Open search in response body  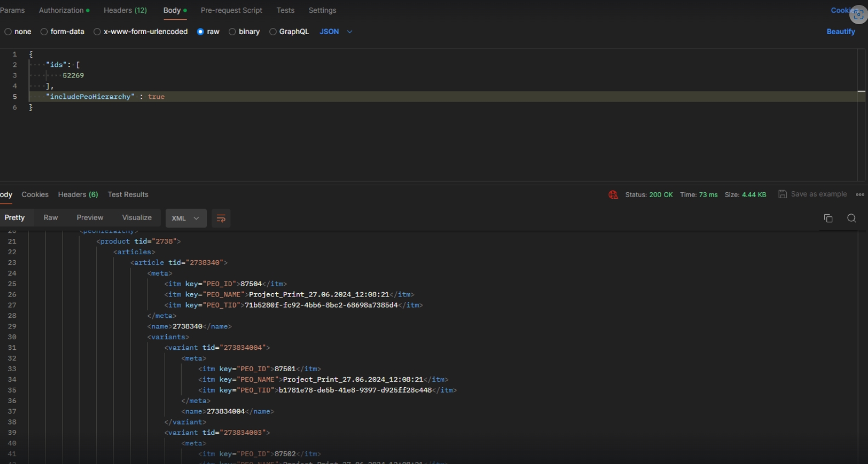click(x=852, y=219)
